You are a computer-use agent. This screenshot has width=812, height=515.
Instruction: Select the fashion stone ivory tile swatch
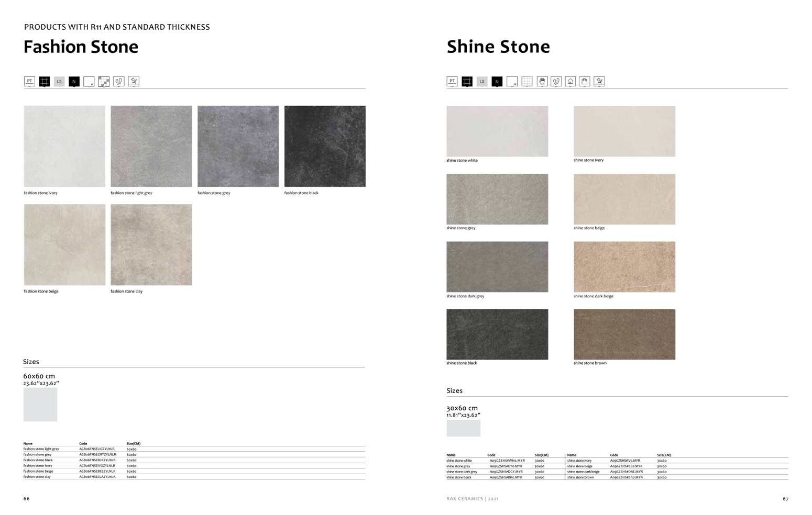(64, 147)
